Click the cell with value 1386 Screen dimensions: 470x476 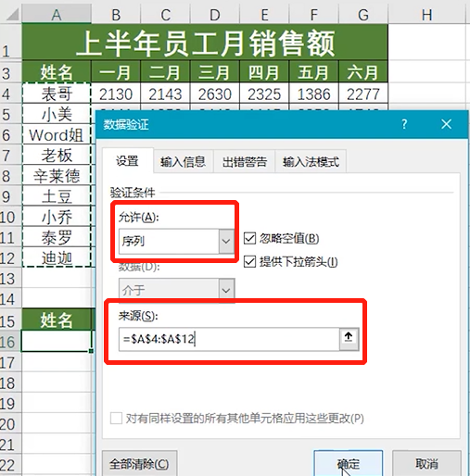tap(313, 94)
